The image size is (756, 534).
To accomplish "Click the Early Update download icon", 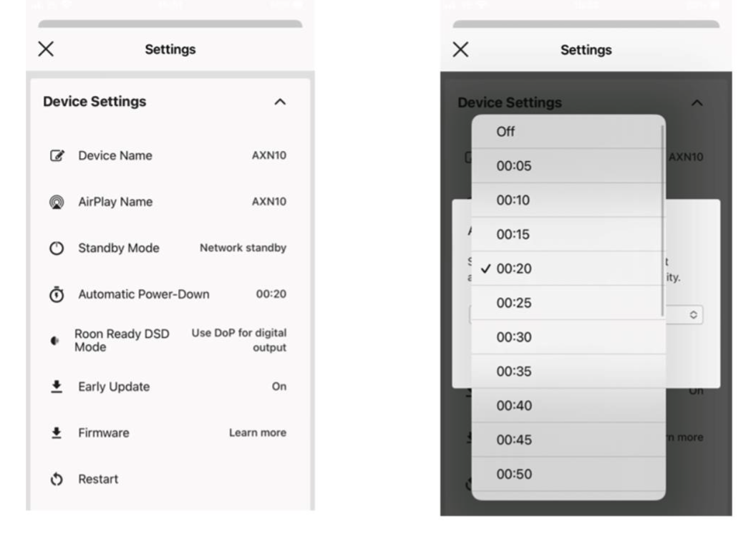I will pos(56,387).
